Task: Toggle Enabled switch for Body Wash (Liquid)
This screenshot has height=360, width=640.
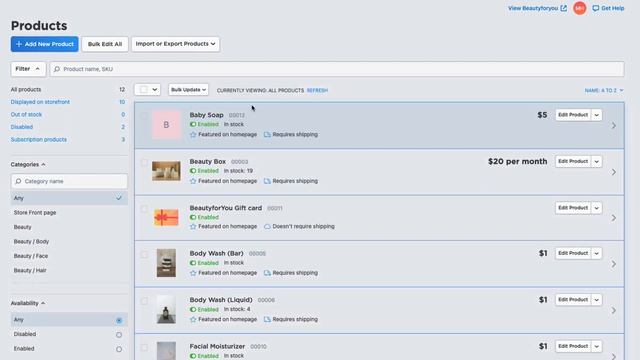Action: [193, 310]
